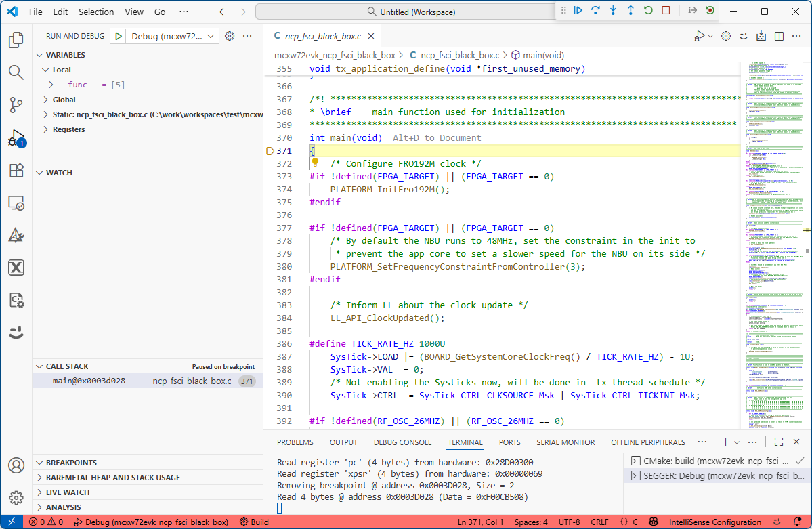Click the breakpoint marker on line 371
Viewport: 812px width, 529px height.
[x=270, y=150]
